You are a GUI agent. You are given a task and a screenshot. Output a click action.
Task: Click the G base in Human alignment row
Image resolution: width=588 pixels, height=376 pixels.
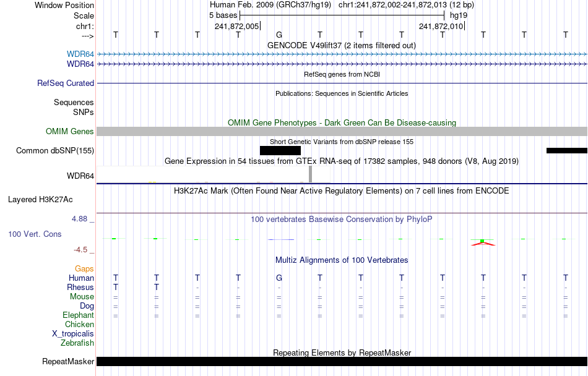coord(279,278)
